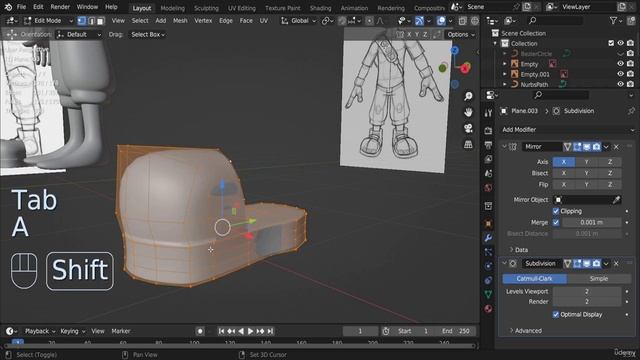Toggle Optimal Display checkbox

tap(556, 314)
